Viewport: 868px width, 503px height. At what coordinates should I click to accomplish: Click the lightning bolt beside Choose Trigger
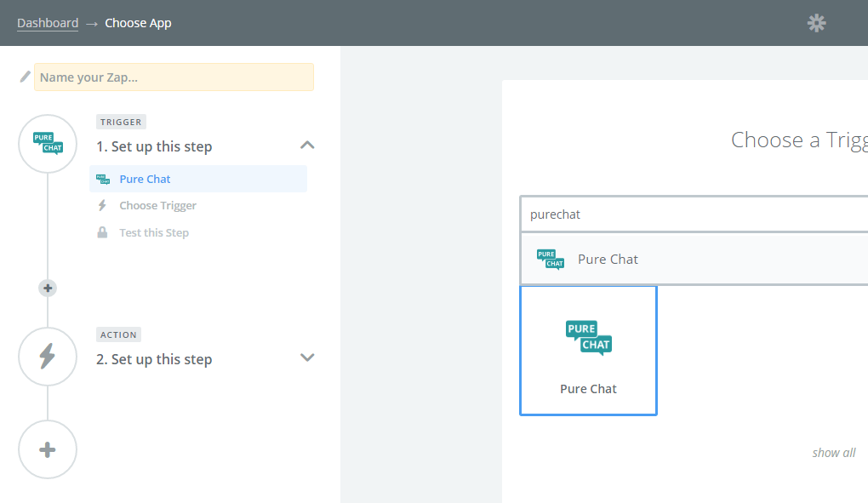click(x=102, y=205)
